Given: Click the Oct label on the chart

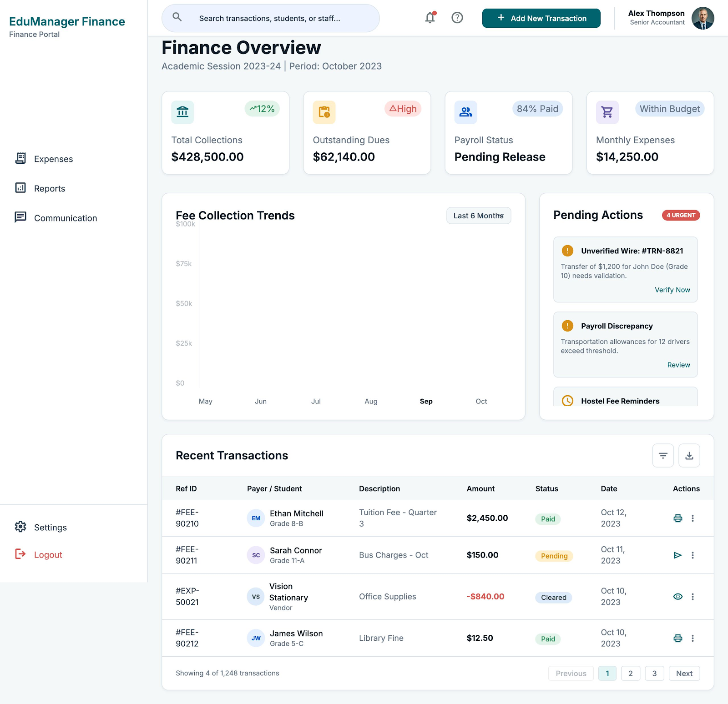Looking at the screenshot, I should [x=481, y=401].
